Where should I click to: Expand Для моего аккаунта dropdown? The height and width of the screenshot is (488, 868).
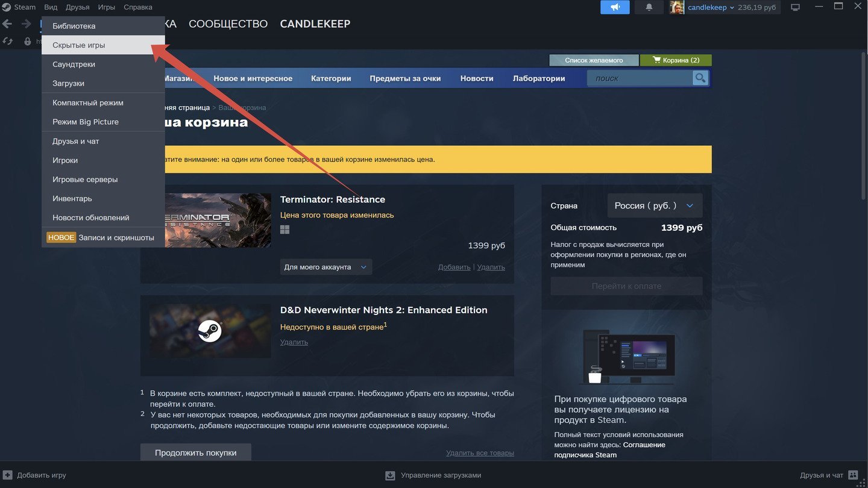click(x=326, y=267)
